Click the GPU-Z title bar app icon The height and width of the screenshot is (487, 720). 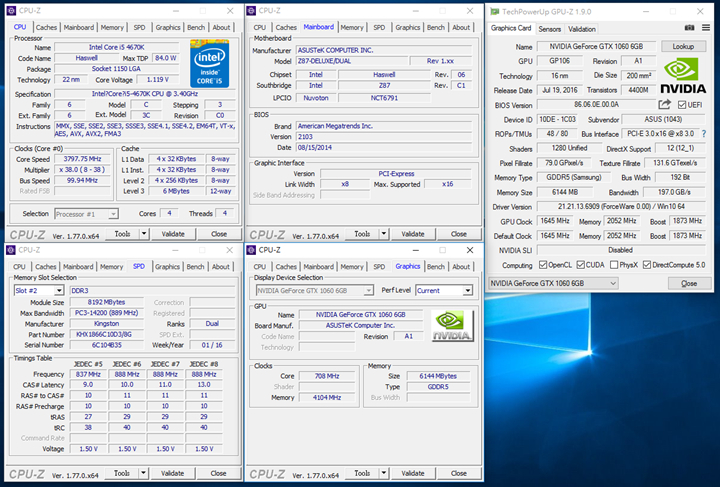(494, 10)
